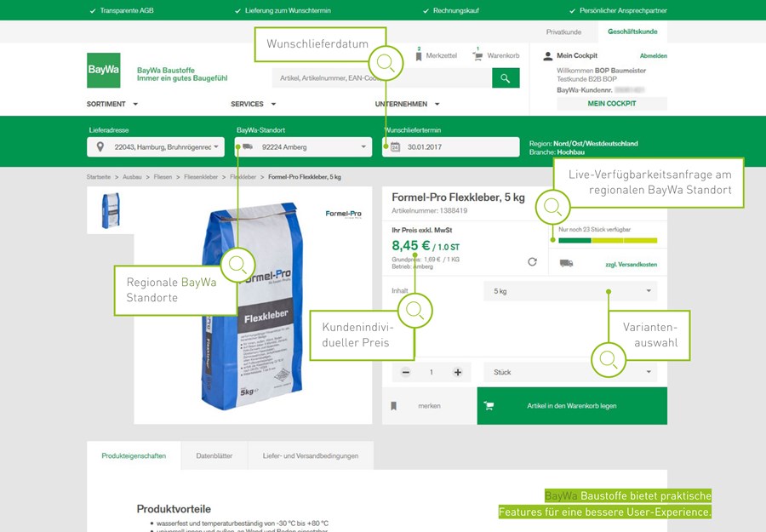
Task: Go to Fliesenkleber in the breadcrumb
Action: (201, 177)
